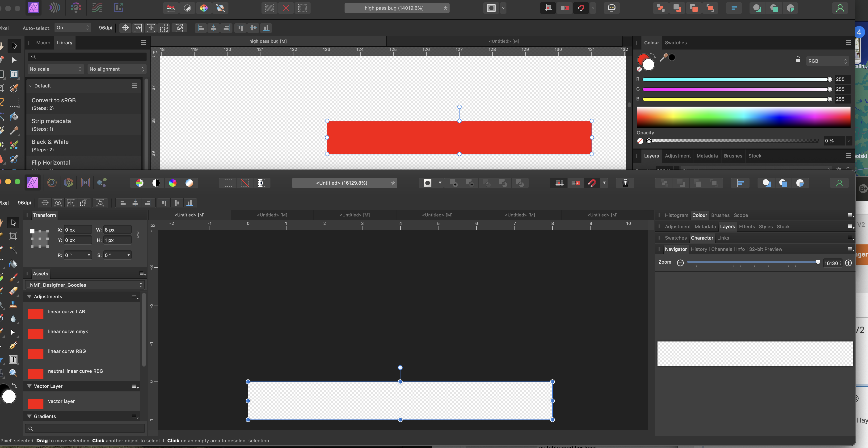The width and height of the screenshot is (868, 448).
Task: Select the Flood Fill tool in Untitled window
Action: coord(13,264)
